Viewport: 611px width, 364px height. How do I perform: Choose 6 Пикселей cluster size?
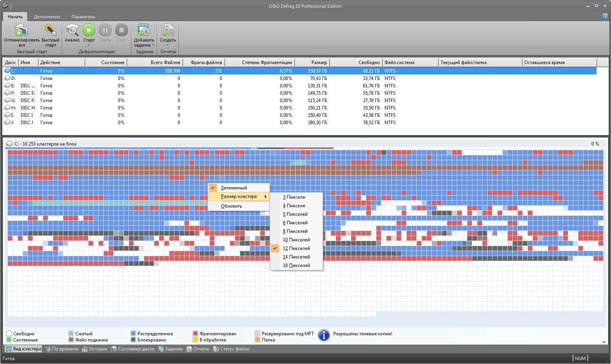(296, 223)
